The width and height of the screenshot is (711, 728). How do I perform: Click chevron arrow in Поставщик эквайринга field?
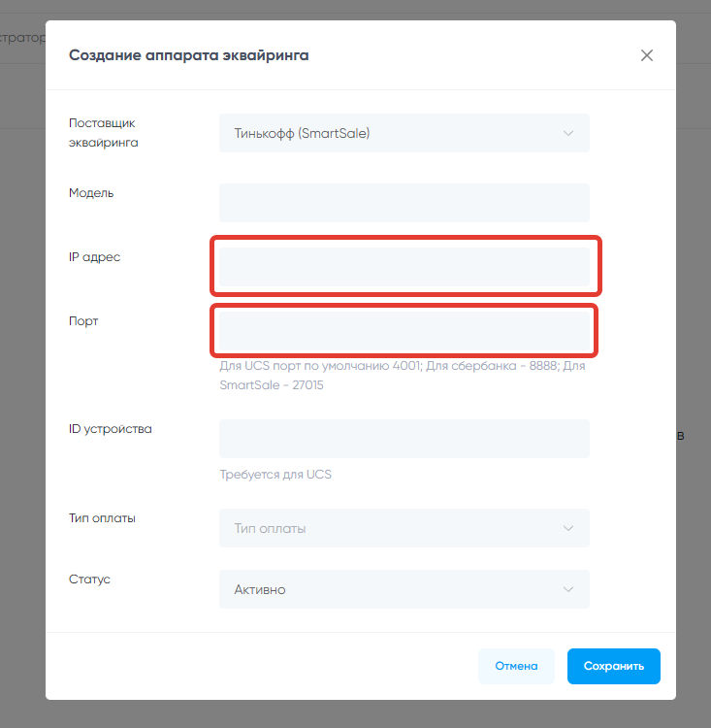568,133
